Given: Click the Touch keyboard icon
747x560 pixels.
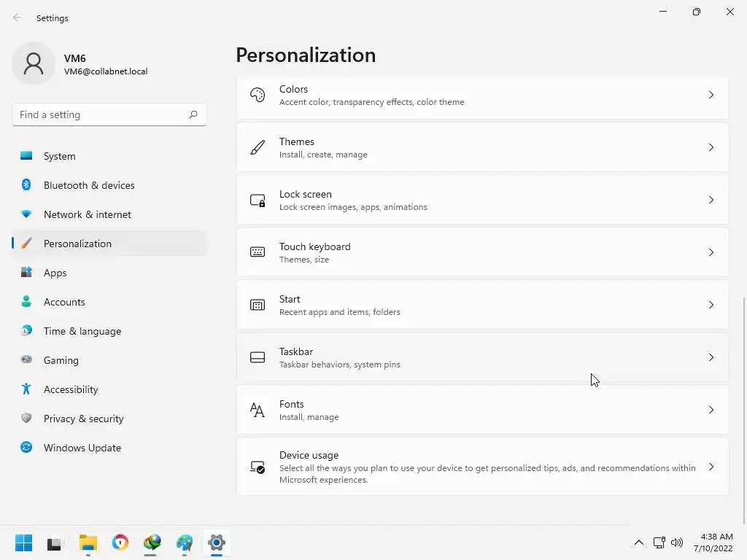Looking at the screenshot, I should (x=258, y=252).
